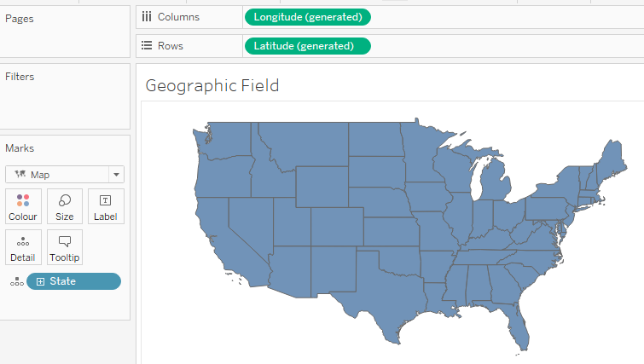This screenshot has width=644, height=364.
Task: Click the map icon in mark type selector
Action: coord(20,174)
